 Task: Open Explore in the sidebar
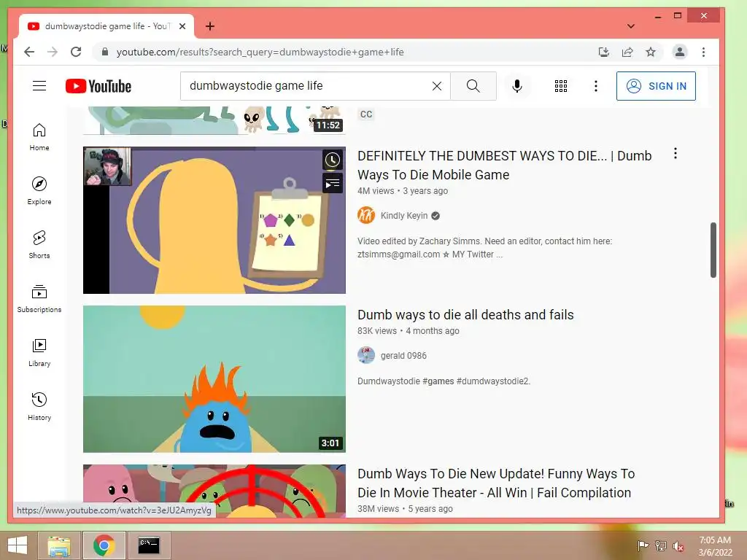tap(39, 191)
